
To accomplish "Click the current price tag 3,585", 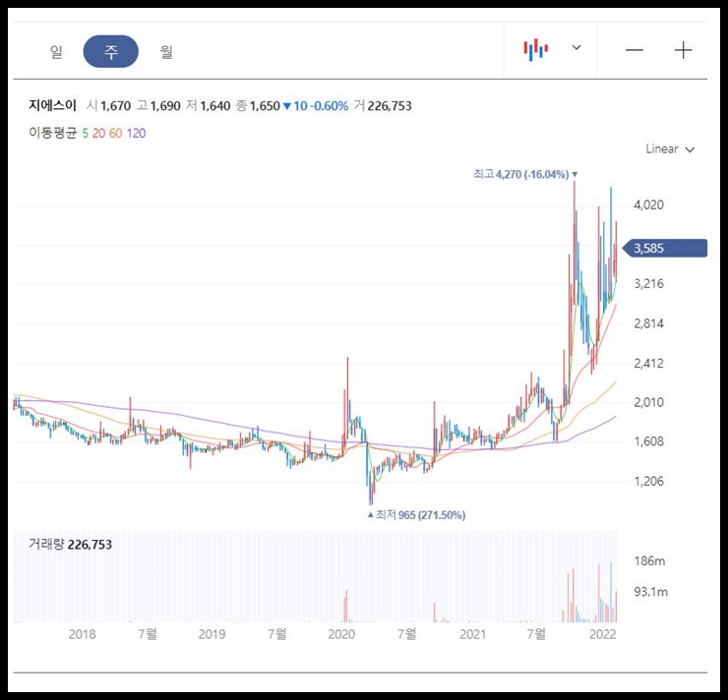I will (x=664, y=248).
